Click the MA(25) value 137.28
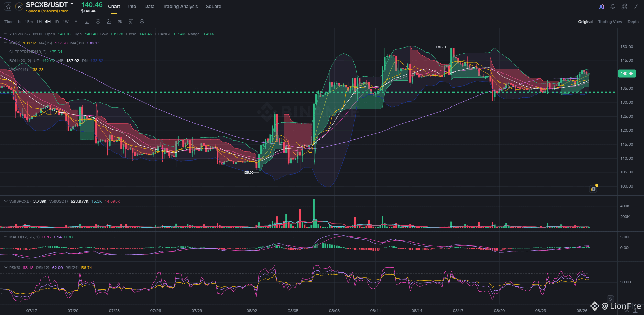 point(61,43)
